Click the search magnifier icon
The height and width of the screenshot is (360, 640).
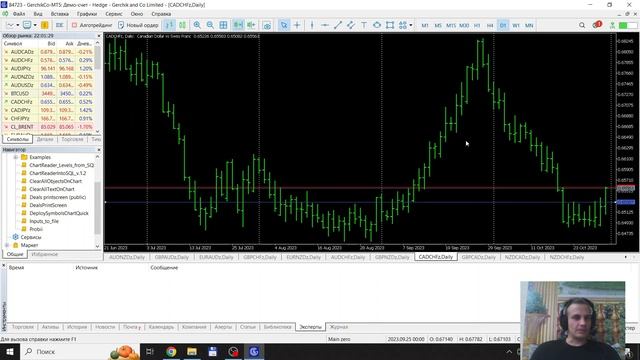tap(582, 25)
